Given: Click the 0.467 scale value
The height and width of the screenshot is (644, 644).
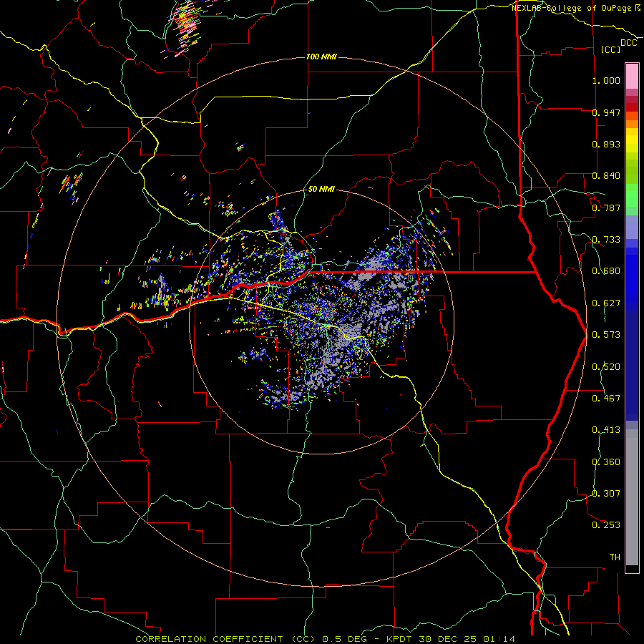Looking at the screenshot, I should click(x=606, y=399).
